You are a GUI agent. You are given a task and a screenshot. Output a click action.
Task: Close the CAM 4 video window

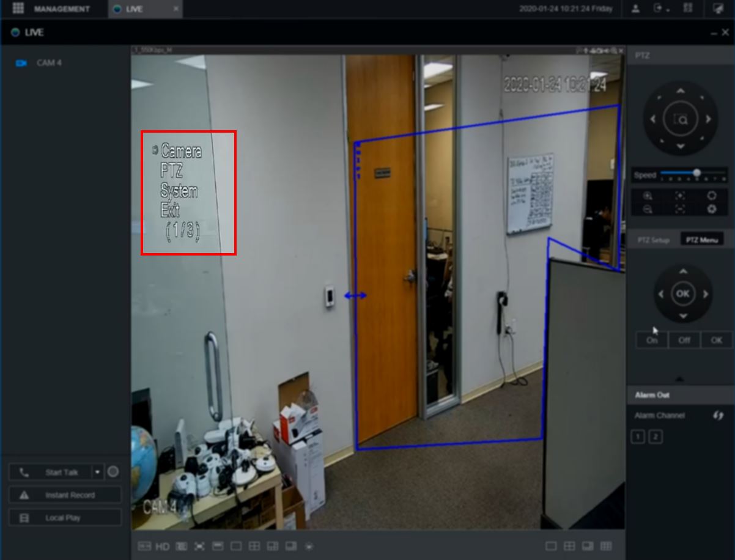[x=621, y=51]
